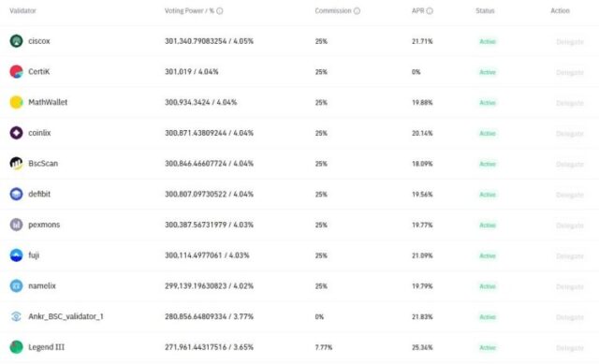Sort by the Status column header

pyautogui.click(x=485, y=10)
